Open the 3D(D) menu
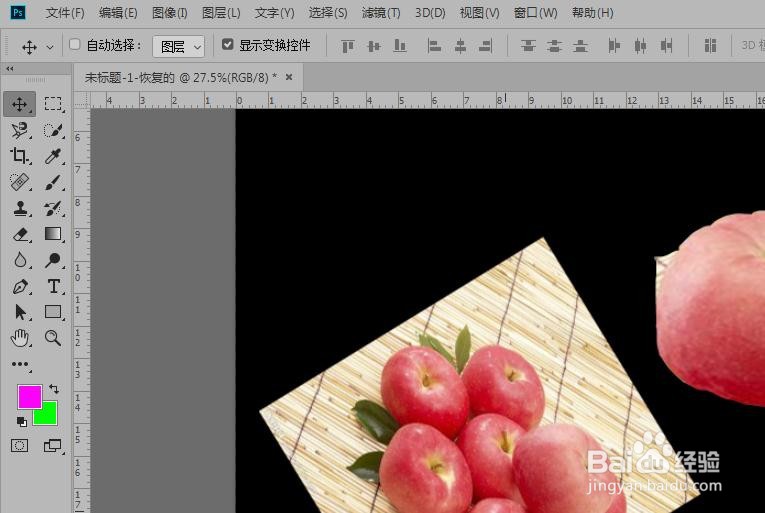 coord(430,13)
